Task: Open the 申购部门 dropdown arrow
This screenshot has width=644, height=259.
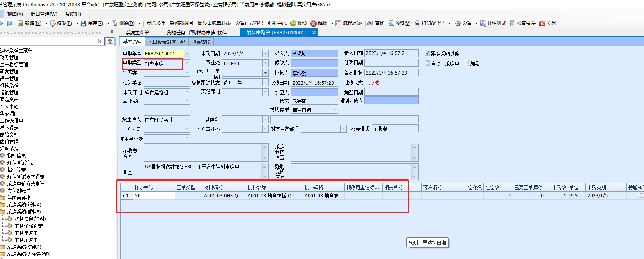Action: 187,92
